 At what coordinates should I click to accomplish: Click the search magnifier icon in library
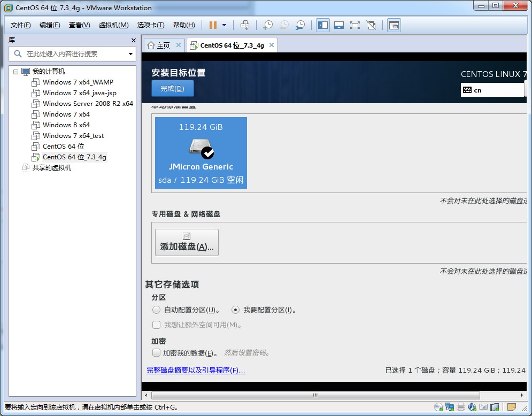coord(18,53)
